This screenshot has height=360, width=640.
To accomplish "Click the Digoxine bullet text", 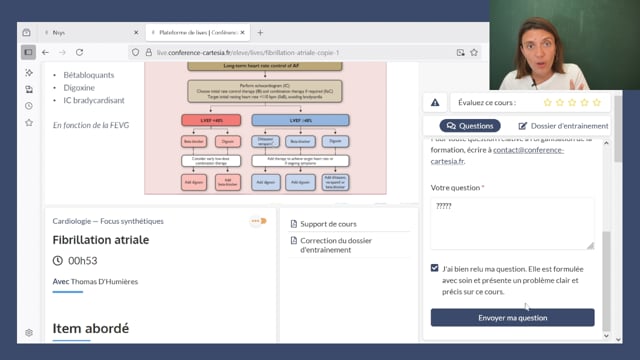I will [79, 87].
